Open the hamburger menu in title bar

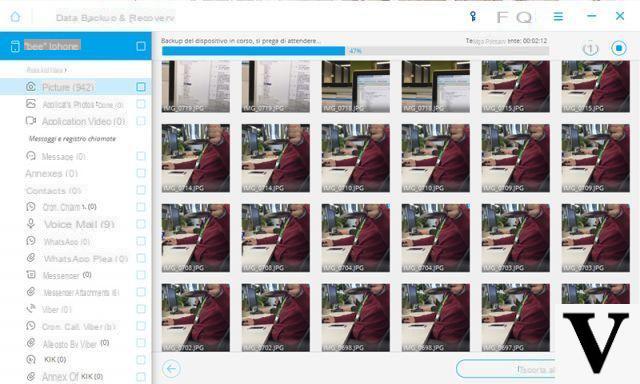558,16
